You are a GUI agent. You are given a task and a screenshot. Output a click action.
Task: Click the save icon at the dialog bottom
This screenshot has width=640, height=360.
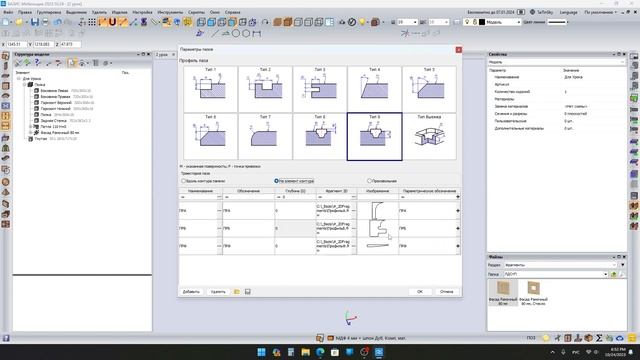(x=248, y=292)
